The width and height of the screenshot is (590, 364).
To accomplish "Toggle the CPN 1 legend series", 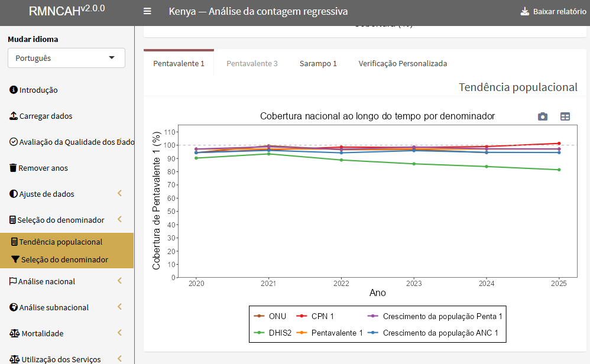I will (315, 316).
